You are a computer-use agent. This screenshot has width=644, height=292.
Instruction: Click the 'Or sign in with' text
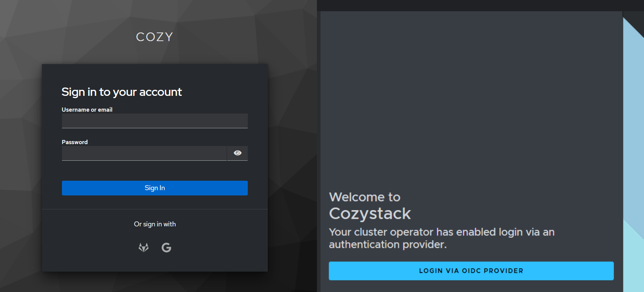tap(155, 224)
